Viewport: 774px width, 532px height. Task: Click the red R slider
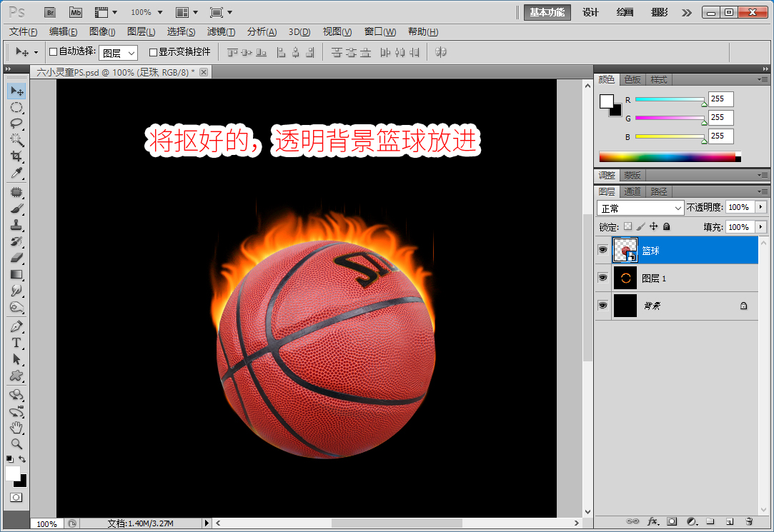pos(670,99)
